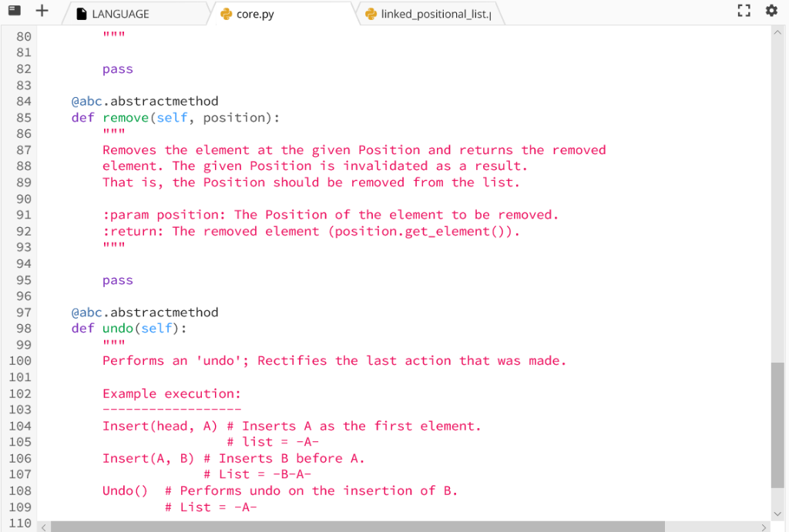Select the core.py tab
This screenshot has height=532, width=789.
point(254,13)
